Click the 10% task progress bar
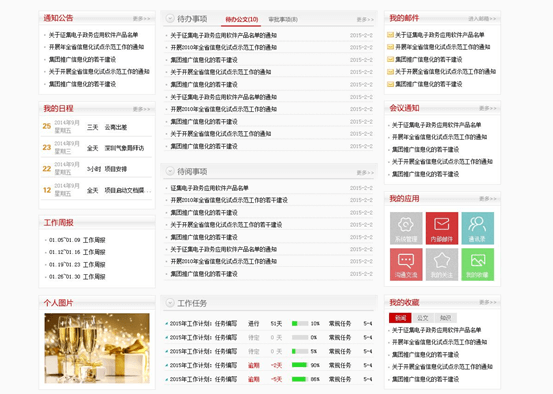Image resolution: width=553 pixels, height=394 pixels. click(300, 323)
